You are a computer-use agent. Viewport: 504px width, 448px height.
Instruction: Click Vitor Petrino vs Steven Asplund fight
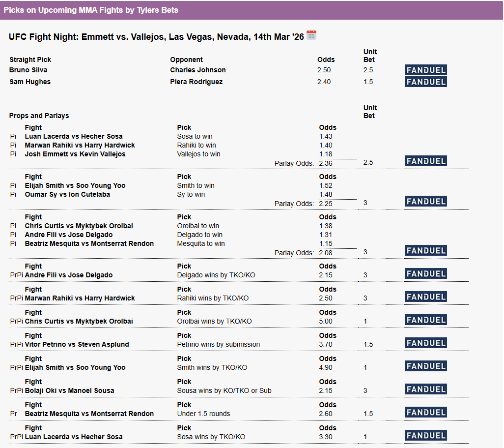pyautogui.click(x=77, y=344)
